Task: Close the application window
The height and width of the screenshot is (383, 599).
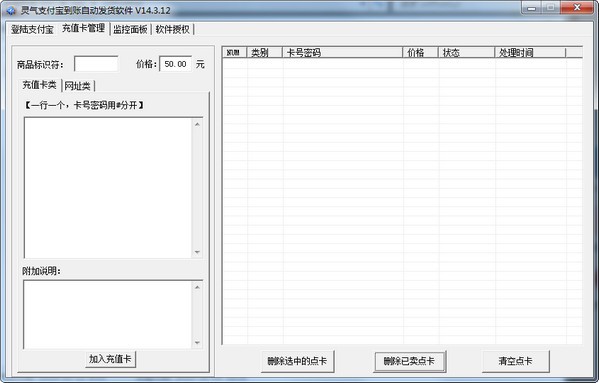Action: pyautogui.click(x=577, y=7)
